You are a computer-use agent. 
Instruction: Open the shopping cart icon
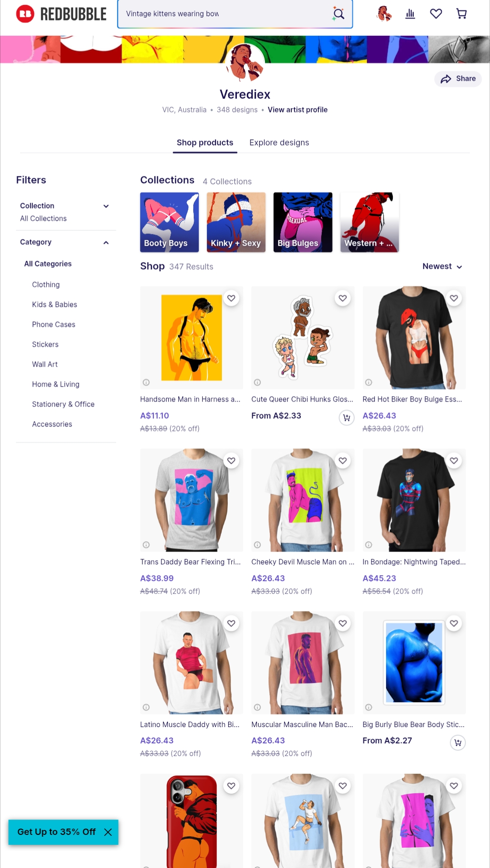[461, 14]
